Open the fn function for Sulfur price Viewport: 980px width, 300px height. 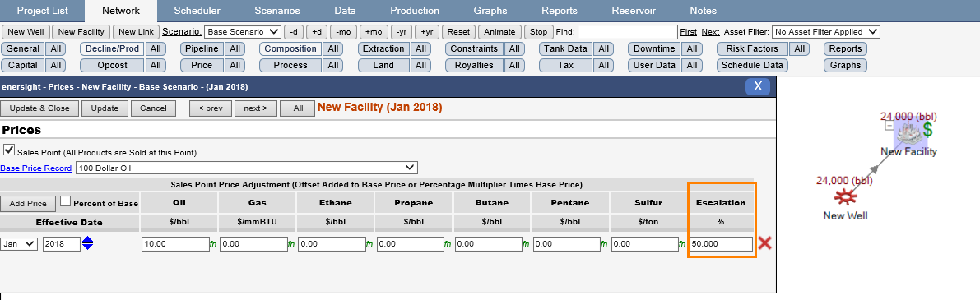point(683,245)
